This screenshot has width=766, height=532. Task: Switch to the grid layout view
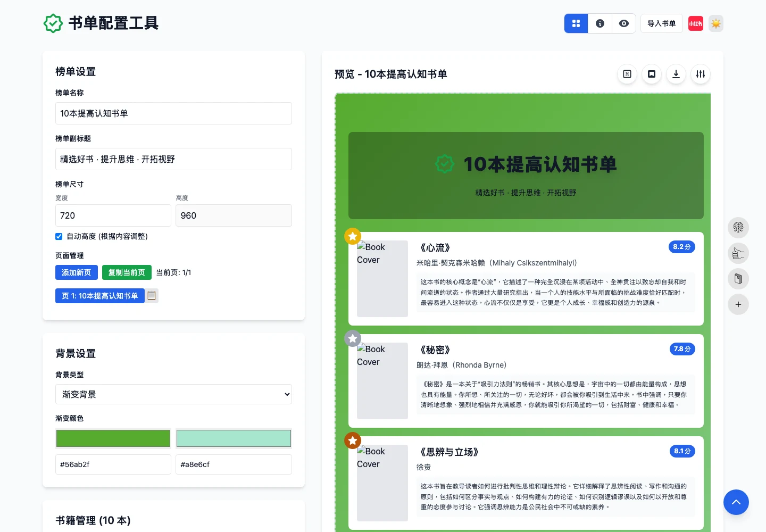[576, 23]
